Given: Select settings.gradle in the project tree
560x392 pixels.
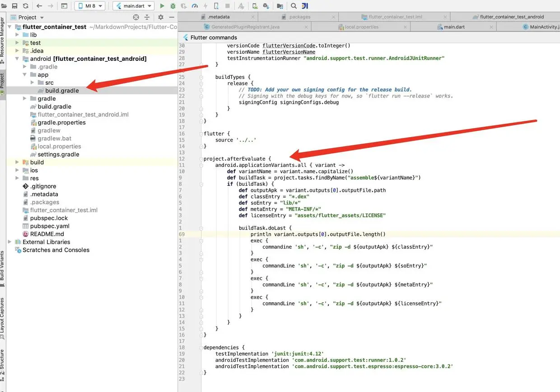Looking at the screenshot, I should click(58, 154).
